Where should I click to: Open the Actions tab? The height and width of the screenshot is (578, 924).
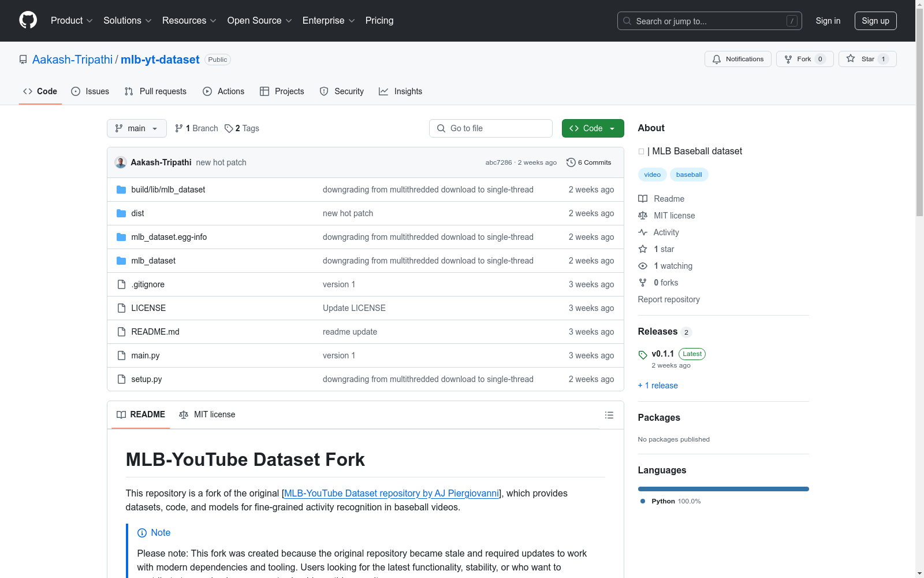pyautogui.click(x=223, y=91)
